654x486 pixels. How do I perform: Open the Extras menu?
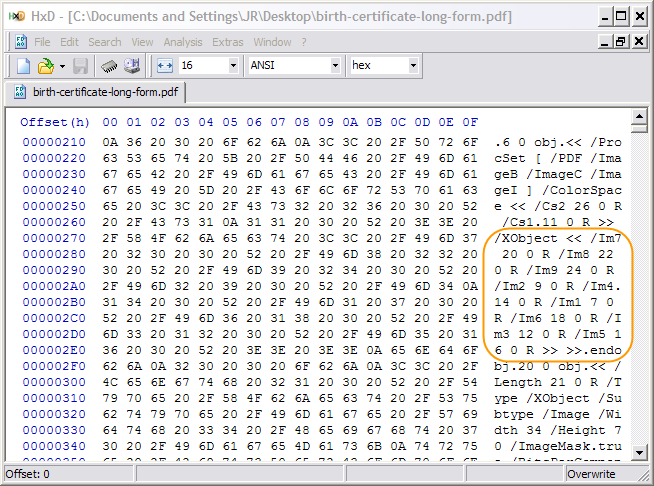tap(228, 42)
